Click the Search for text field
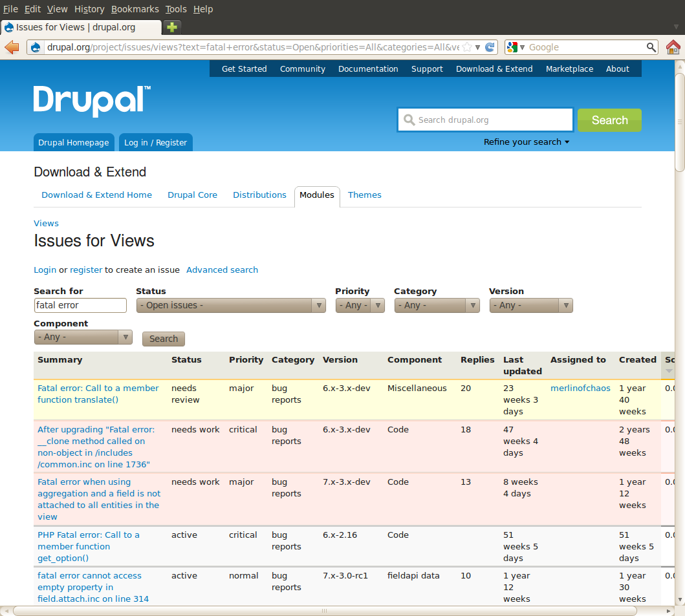This screenshot has height=616, width=685. point(80,305)
